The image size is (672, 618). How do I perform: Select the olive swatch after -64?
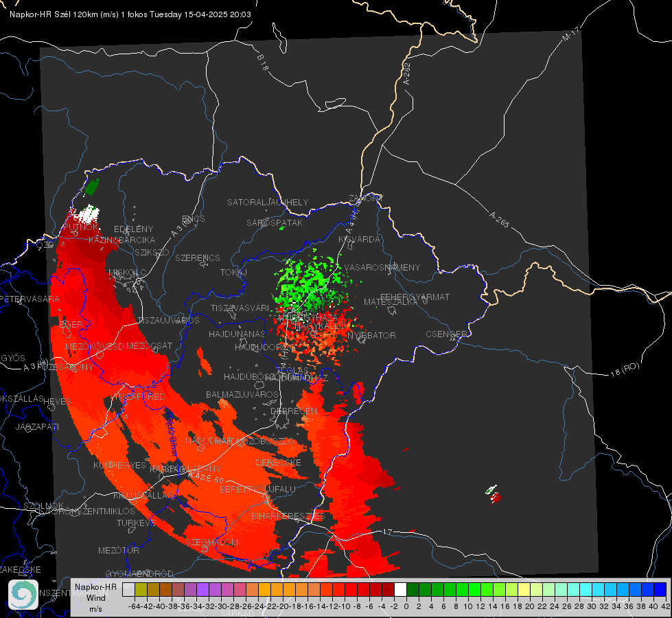point(141,590)
